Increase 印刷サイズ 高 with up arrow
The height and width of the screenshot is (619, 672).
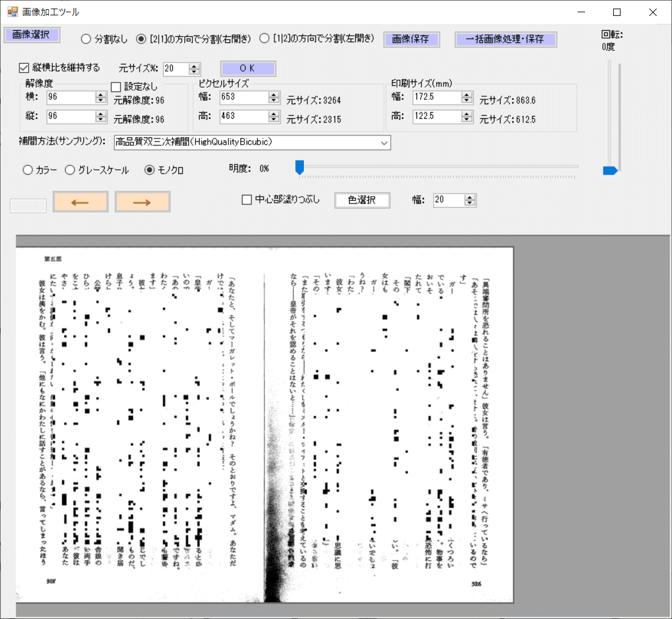click(467, 113)
